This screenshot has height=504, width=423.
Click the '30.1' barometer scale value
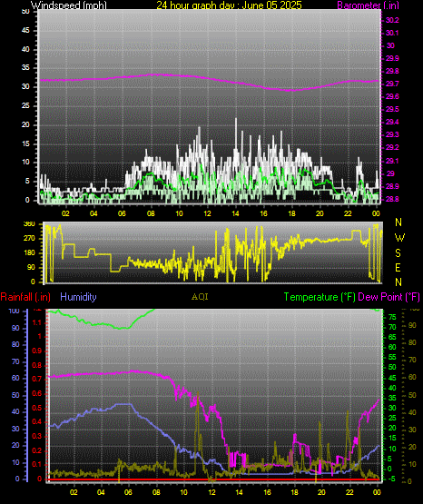392,33
